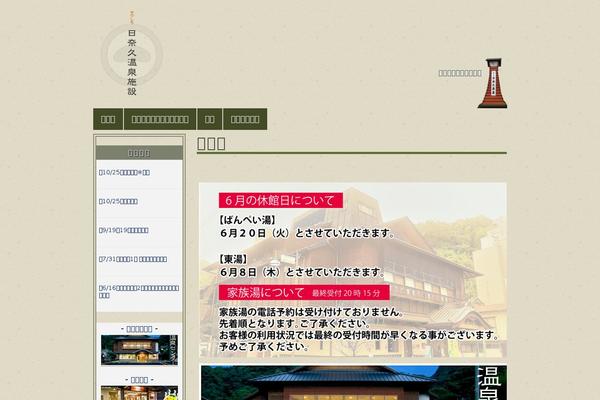This screenshot has width=600, height=400.
Task: Open the shorter 10/25 news item without ※
Action: 118,201
